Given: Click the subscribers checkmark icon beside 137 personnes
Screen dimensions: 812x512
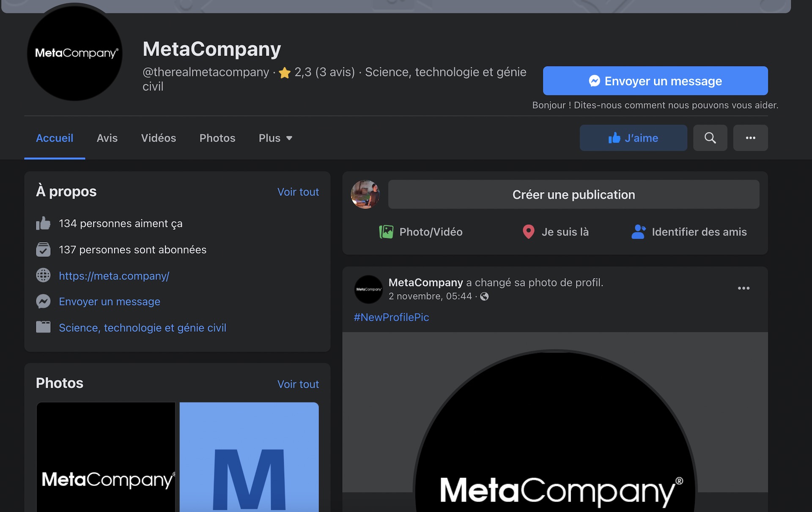Looking at the screenshot, I should [x=43, y=250].
